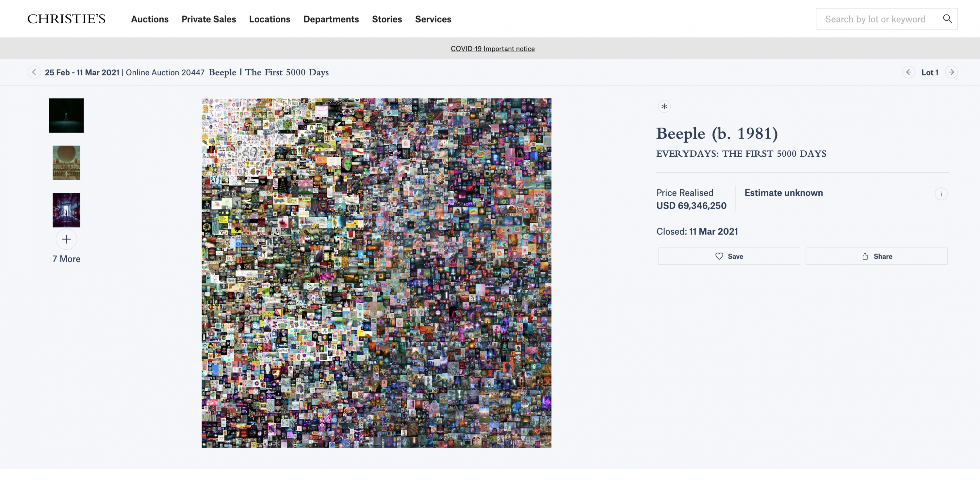Open the Locations menu
Image resolution: width=980 pixels, height=484 pixels.
coord(269,19)
